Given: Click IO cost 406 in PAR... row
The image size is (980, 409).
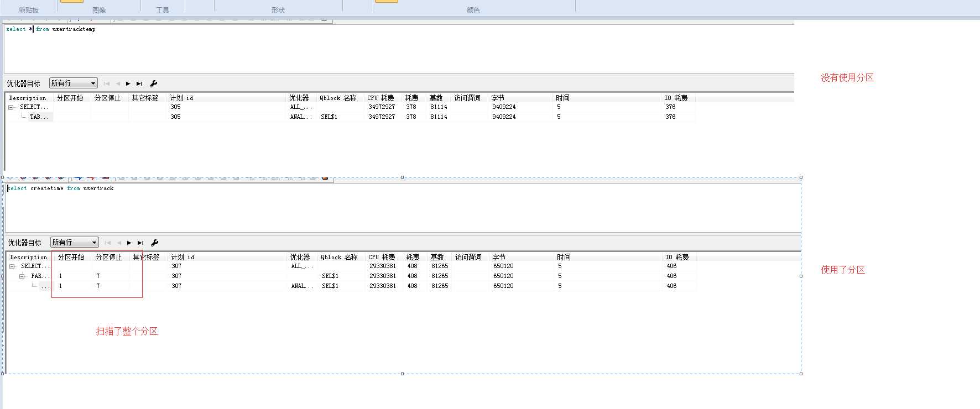Looking at the screenshot, I should [671, 276].
